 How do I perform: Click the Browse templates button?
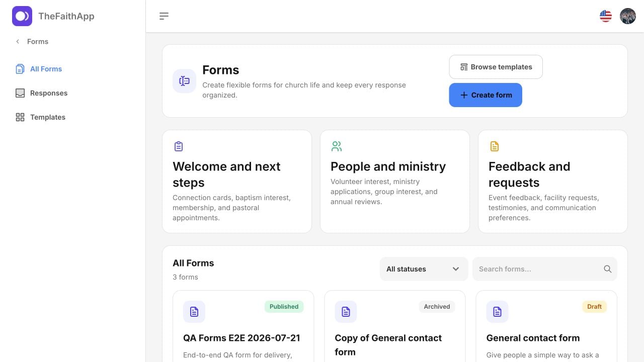click(x=496, y=67)
